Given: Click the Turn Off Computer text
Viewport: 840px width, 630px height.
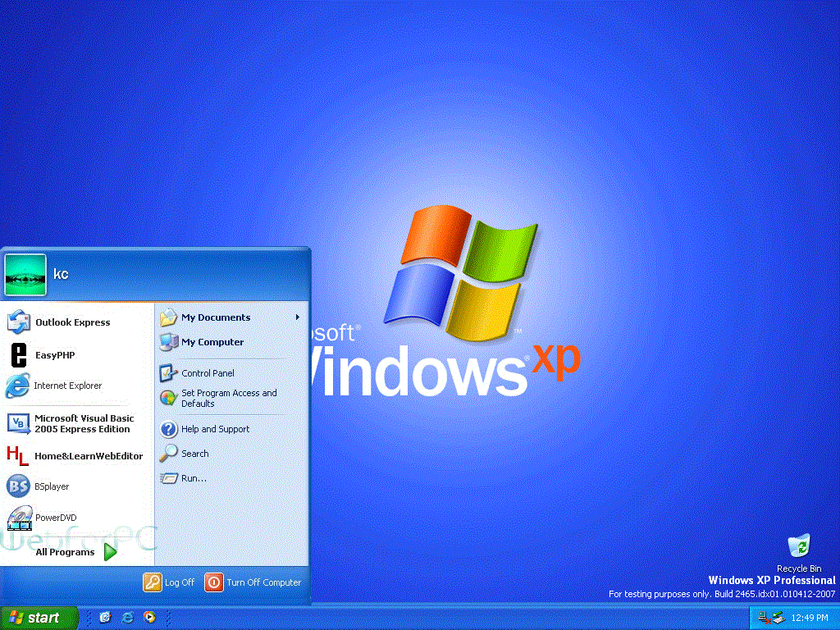Looking at the screenshot, I should (x=263, y=582).
